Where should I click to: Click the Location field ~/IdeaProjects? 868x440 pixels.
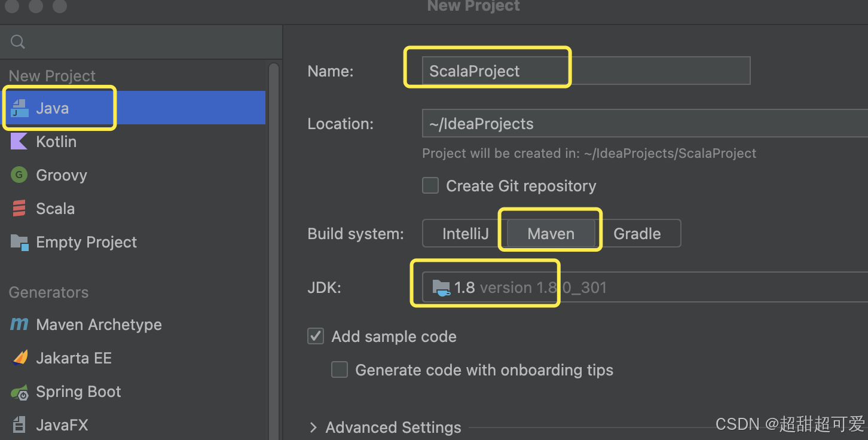click(645, 124)
